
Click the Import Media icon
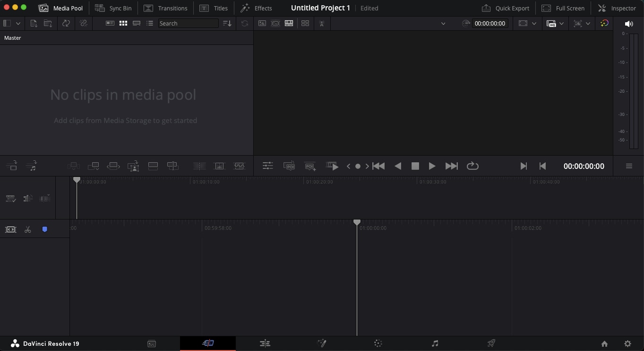click(x=34, y=23)
